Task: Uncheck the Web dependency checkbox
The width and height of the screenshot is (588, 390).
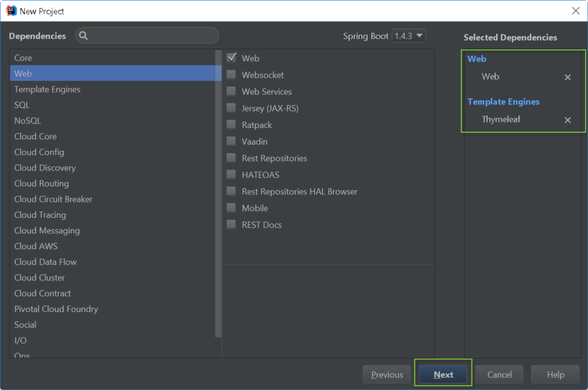Action: point(231,58)
